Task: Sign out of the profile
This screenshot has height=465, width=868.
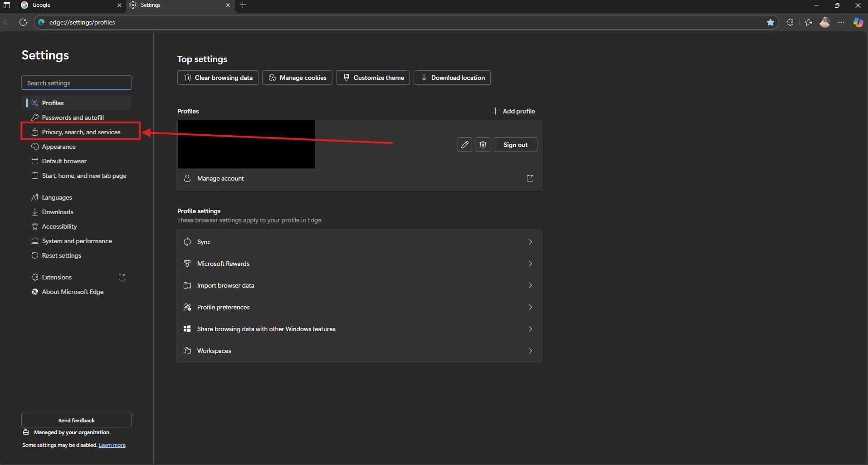Action: click(516, 145)
